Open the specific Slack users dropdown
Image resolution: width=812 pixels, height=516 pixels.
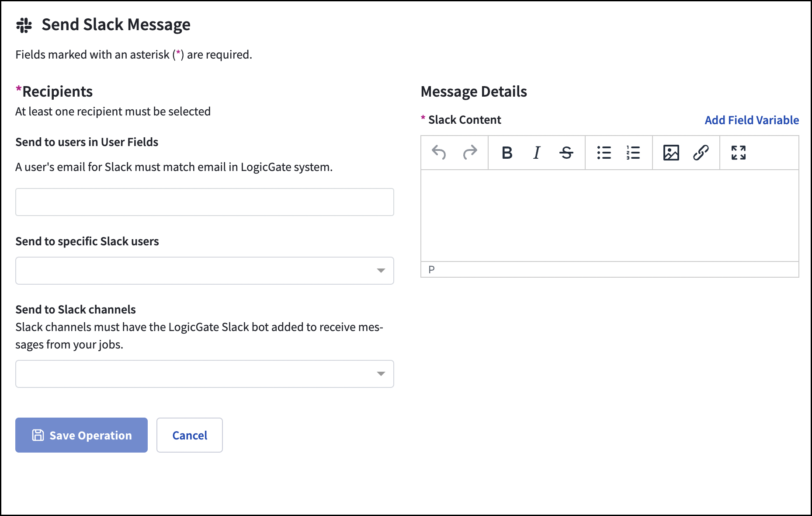(205, 271)
